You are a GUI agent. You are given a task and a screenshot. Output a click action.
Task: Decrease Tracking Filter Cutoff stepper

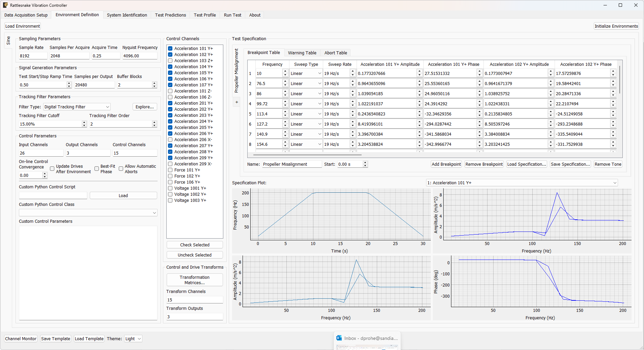(x=84, y=126)
